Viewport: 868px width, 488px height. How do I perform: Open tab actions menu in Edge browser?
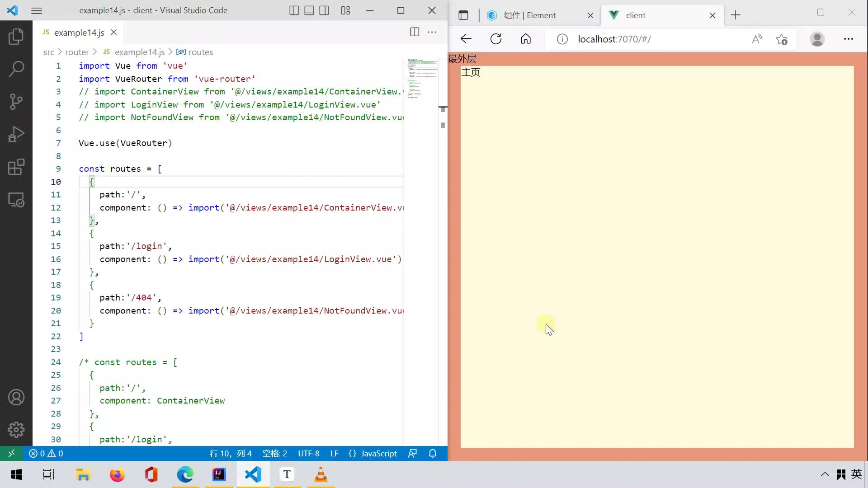(x=463, y=15)
